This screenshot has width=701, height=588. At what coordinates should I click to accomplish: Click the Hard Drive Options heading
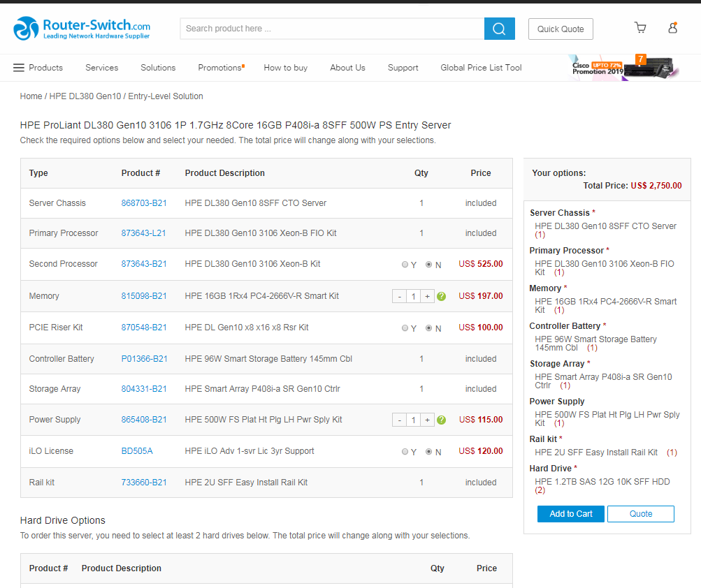(63, 520)
